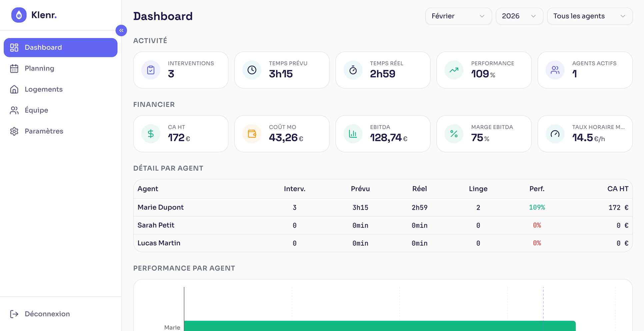644x331 pixels.
Task: Select the Marie Dupont agent row
Action: (161, 207)
